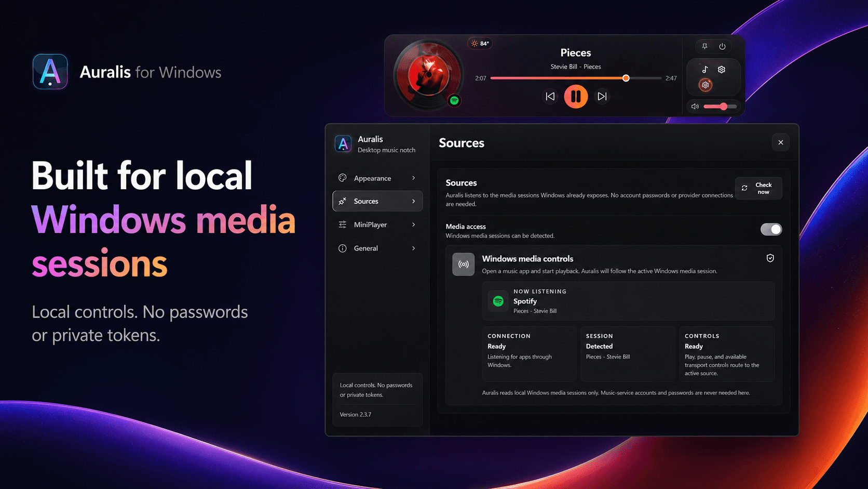
Task: Expand the MiniPlayer chevron arrow
Action: (x=414, y=224)
